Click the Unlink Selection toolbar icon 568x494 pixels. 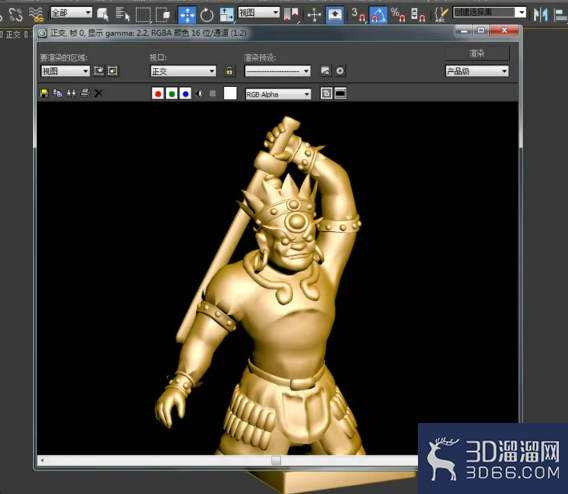pos(16,14)
